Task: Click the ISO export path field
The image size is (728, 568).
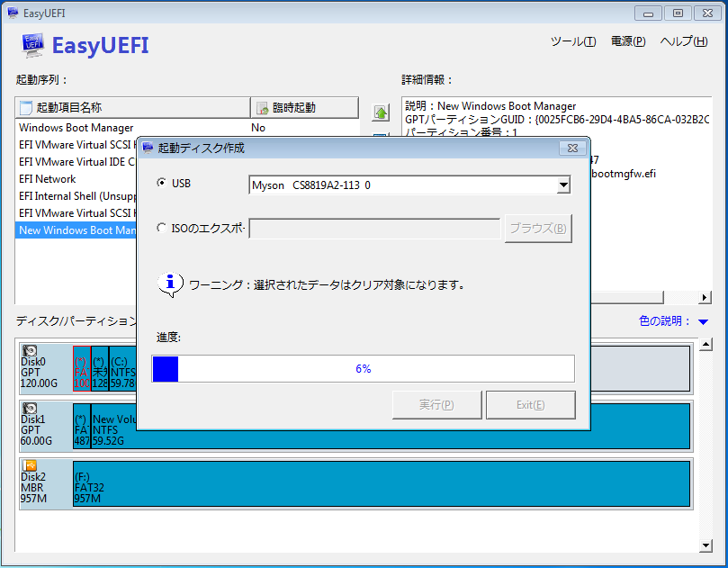Action: point(374,228)
